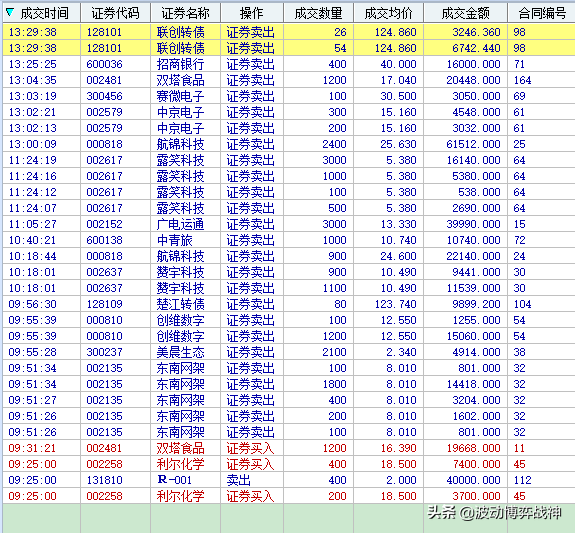Select the time cell 09:51:27

click(x=33, y=400)
